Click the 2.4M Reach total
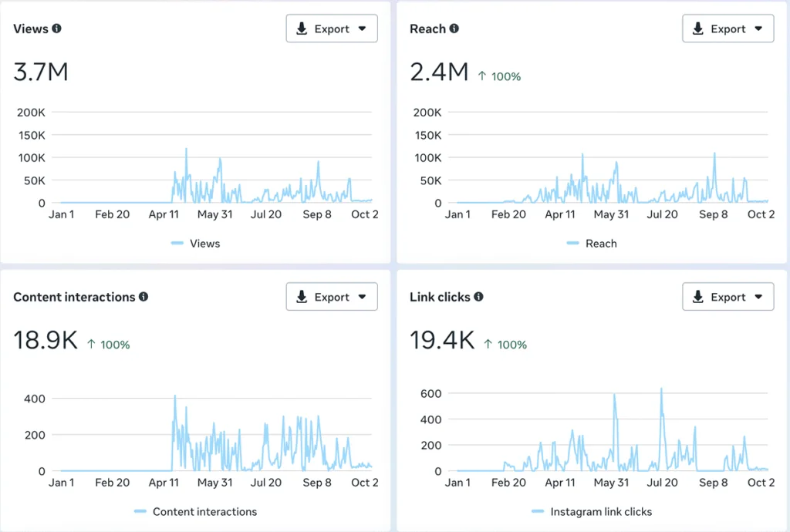The width and height of the screenshot is (790, 532). click(439, 72)
